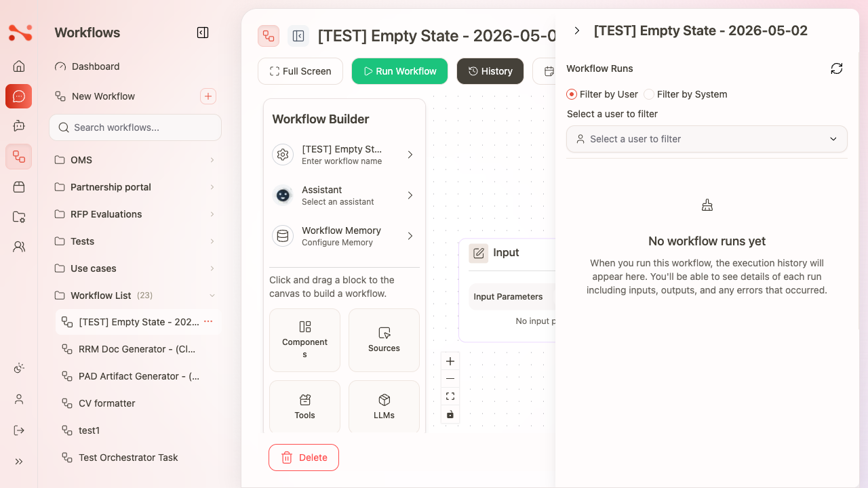This screenshot has height=488, width=868.
Task: Refresh the Workflow Runs list
Action: [x=837, y=68]
